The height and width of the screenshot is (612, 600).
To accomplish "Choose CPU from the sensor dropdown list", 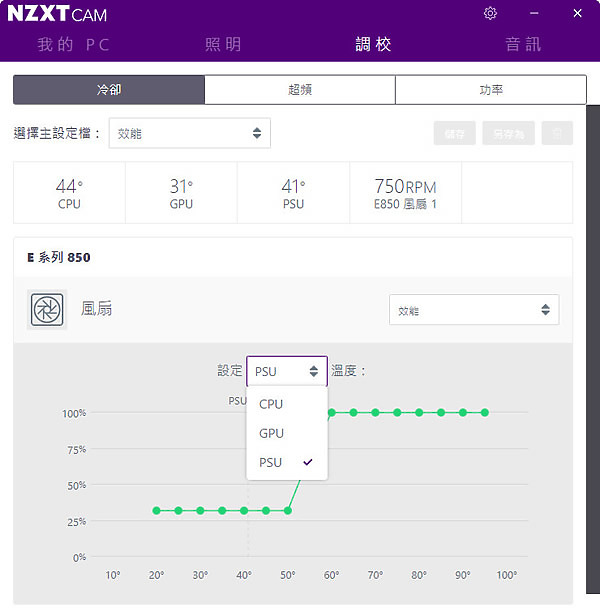I will pos(287,404).
